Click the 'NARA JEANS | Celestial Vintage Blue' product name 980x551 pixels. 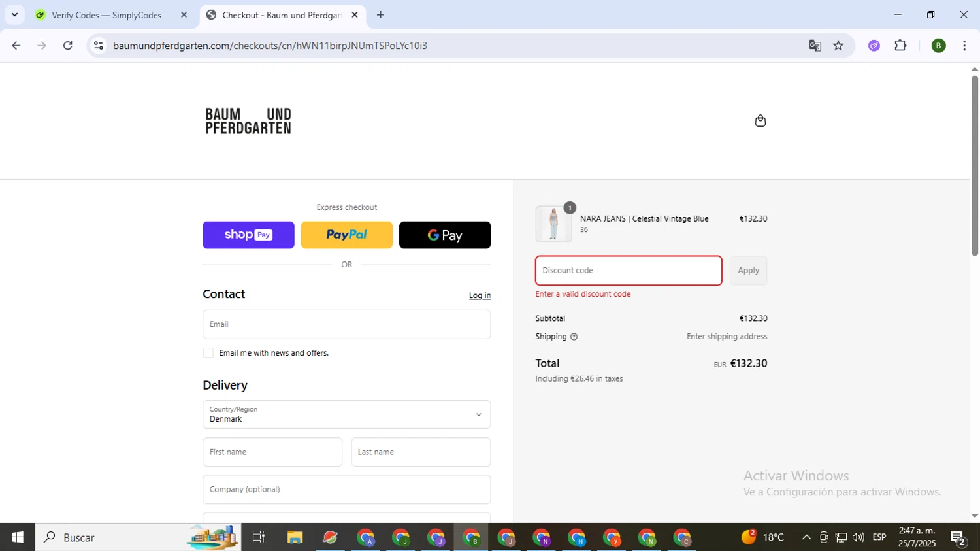[644, 219]
